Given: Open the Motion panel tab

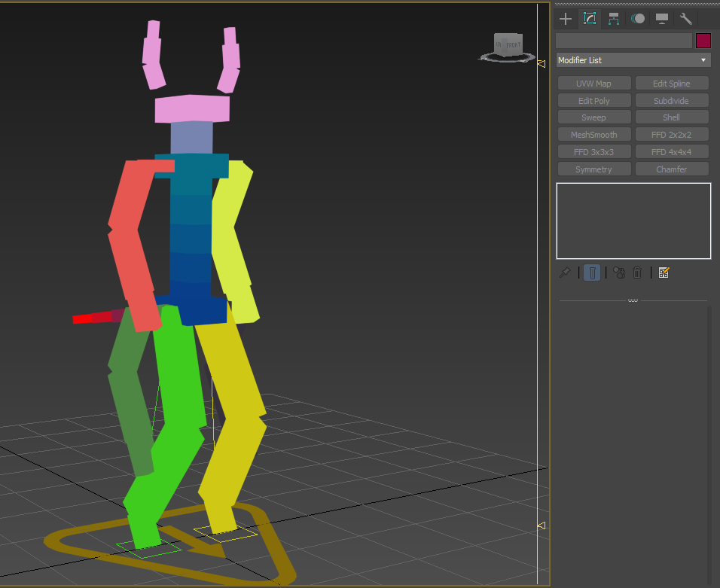Looking at the screenshot, I should 638,19.
